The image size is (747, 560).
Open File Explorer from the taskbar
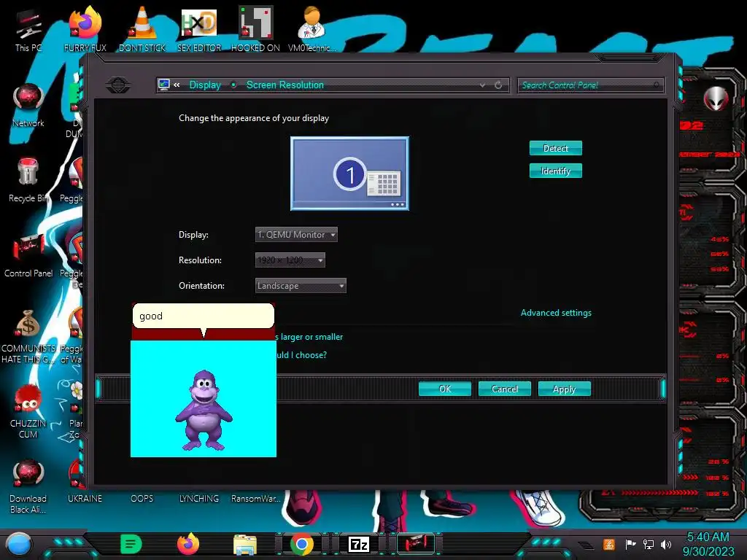click(245, 545)
